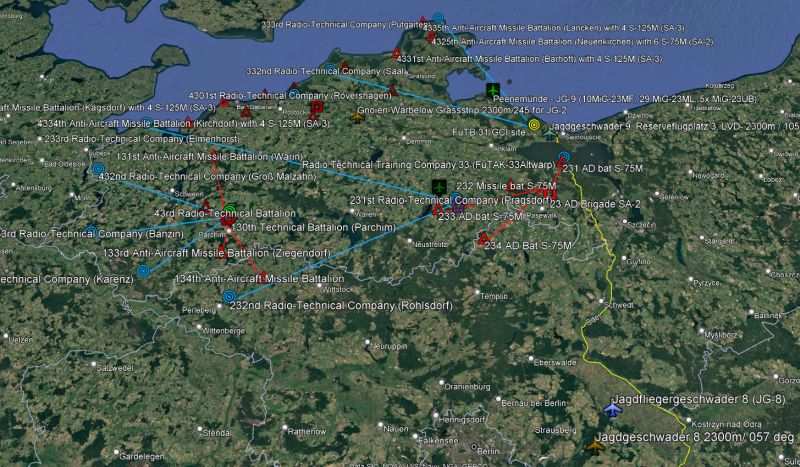800x467 pixels.
Task: Select the red triangle just south of Schwerin
Action: (x=206, y=206)
